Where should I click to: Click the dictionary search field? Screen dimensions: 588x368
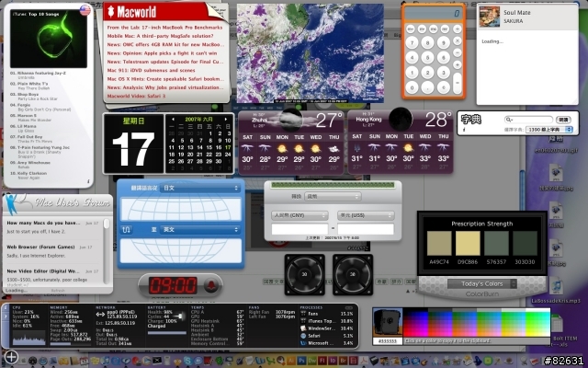pyautogui.click(x=529, y=120)
